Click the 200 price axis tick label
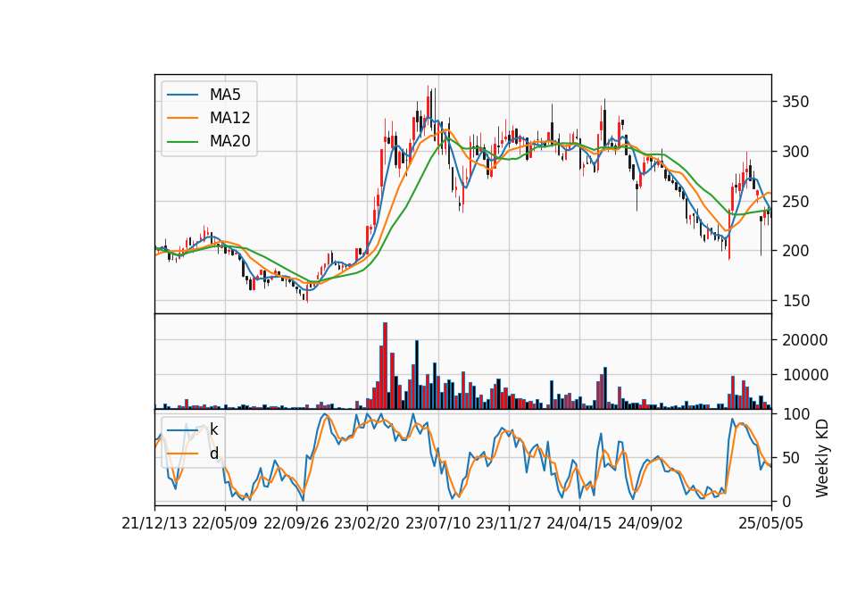 [795, 252]
